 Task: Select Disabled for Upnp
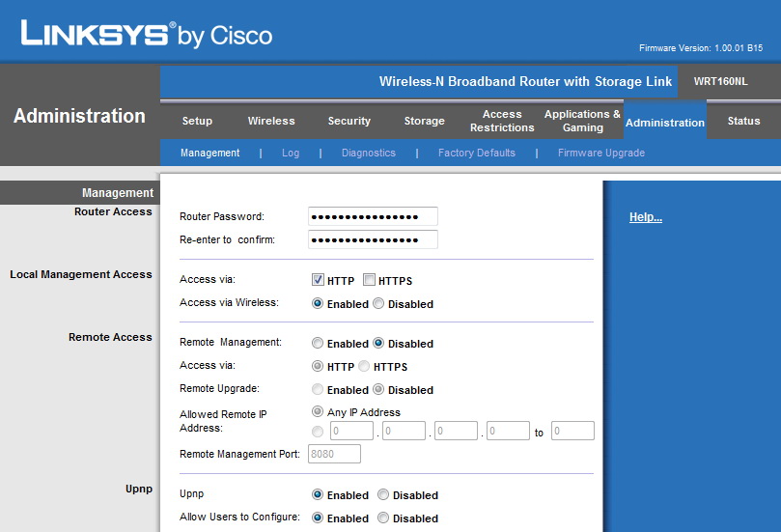pyautogui.click(x=383, y=494)
